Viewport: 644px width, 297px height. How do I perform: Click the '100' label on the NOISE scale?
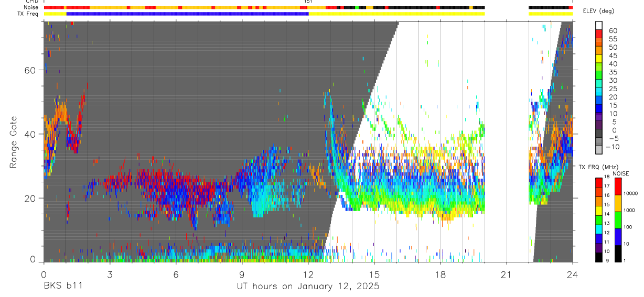point(628,227)
